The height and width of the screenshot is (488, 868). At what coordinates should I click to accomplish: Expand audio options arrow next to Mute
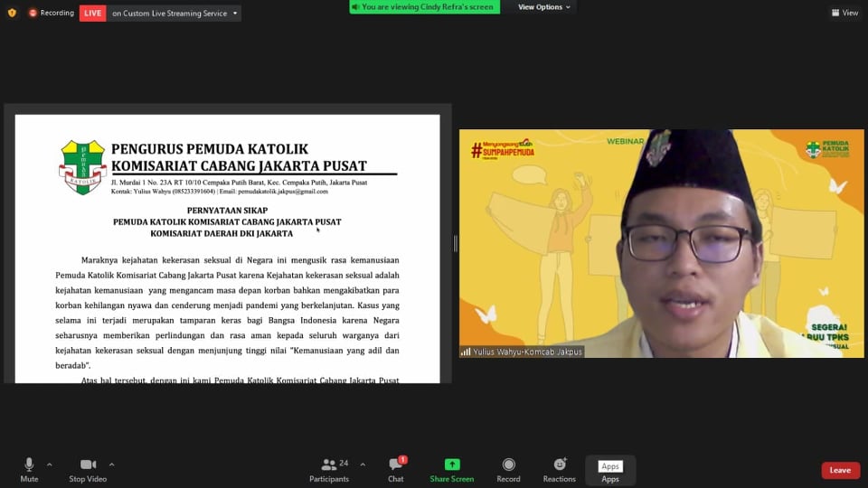(x=49, y=465)
